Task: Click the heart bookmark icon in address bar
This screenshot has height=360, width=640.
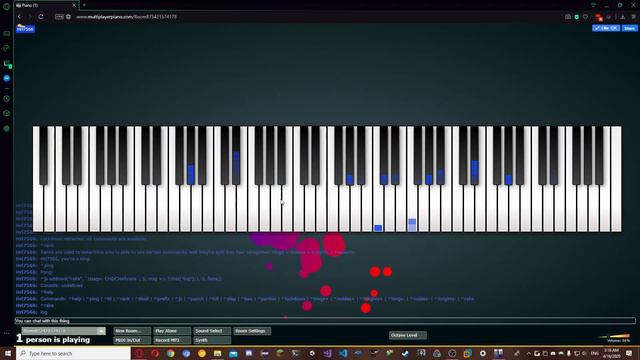Action: 585,17
